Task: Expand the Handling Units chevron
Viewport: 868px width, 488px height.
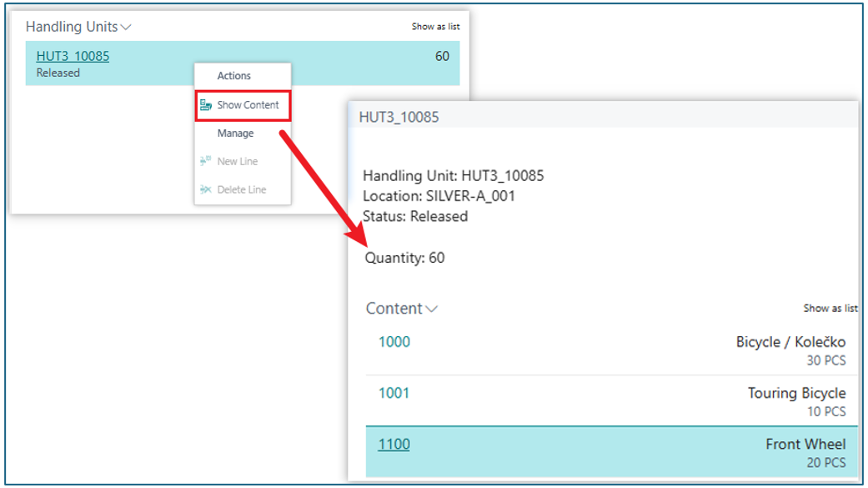Action: [x=126, y=27]
